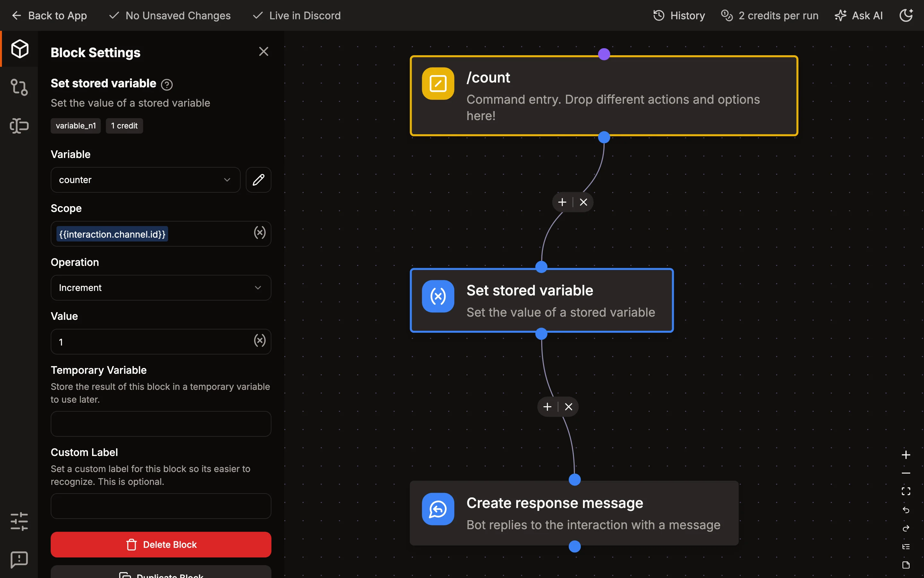Open the text-input variables sidebar icon
Viewport: 924px width, 578px height.
[20, 126]
